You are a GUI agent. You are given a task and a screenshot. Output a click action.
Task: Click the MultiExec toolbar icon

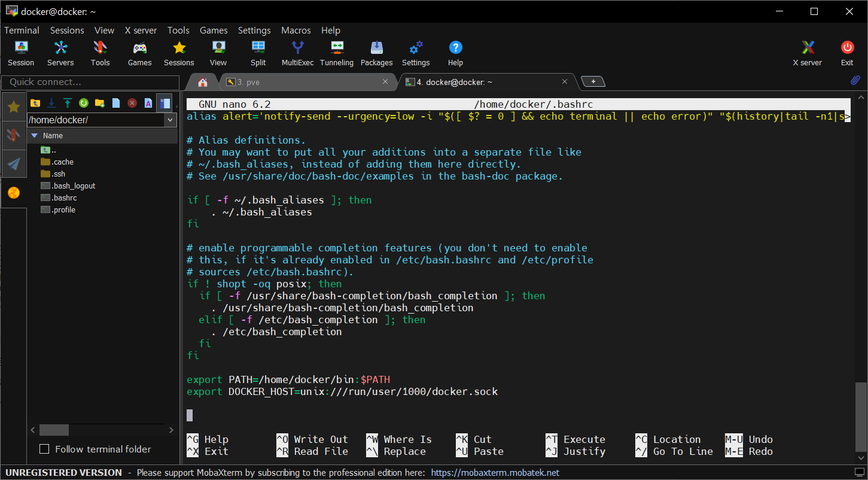tap(297, 53)
